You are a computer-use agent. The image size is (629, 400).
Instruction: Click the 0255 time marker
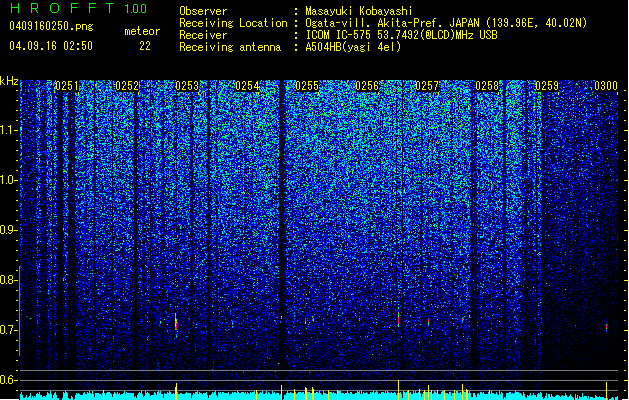tap(307, 86)
